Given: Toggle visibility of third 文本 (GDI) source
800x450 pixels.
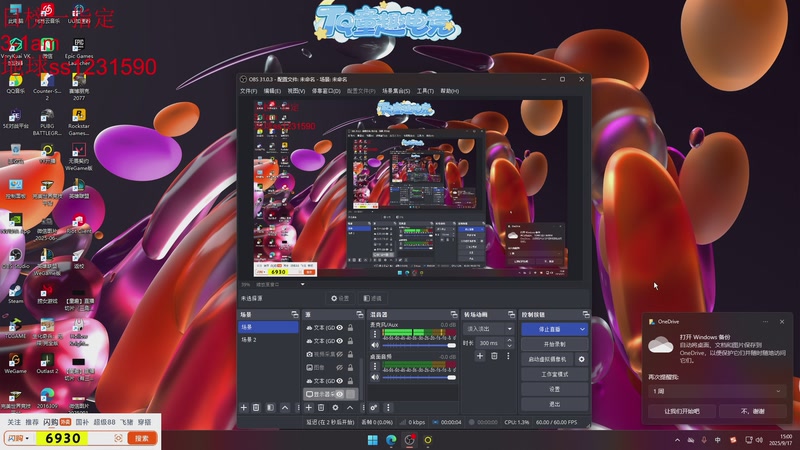Looking at the screenshot, I should click(x=340, y=381).
